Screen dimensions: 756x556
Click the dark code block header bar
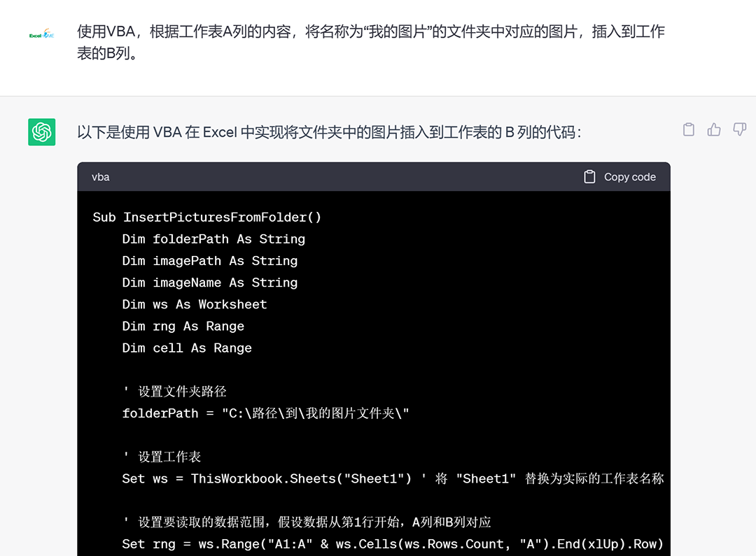click(x=350, y=176)
